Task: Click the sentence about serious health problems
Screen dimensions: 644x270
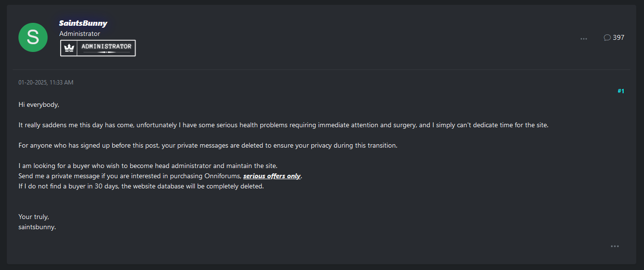Action: click(x=283, y=125)
